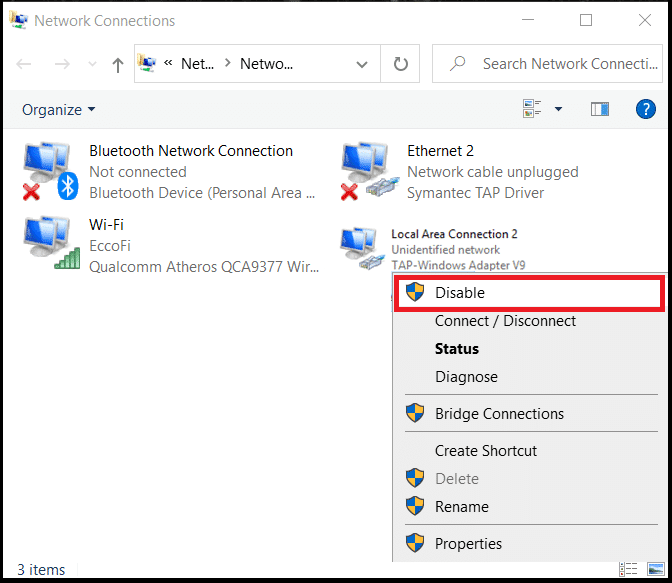Maximize the Network Connections window

coord(586,20)
